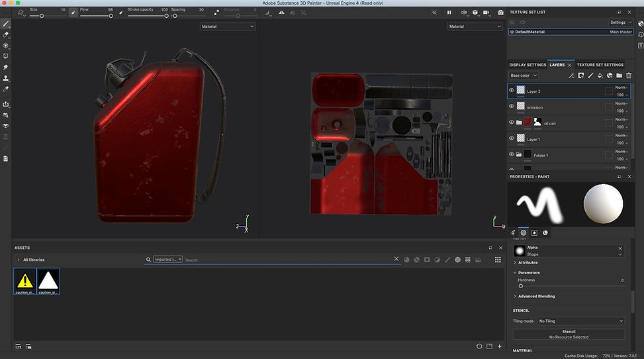Select the Projection tool

(6, 45)
